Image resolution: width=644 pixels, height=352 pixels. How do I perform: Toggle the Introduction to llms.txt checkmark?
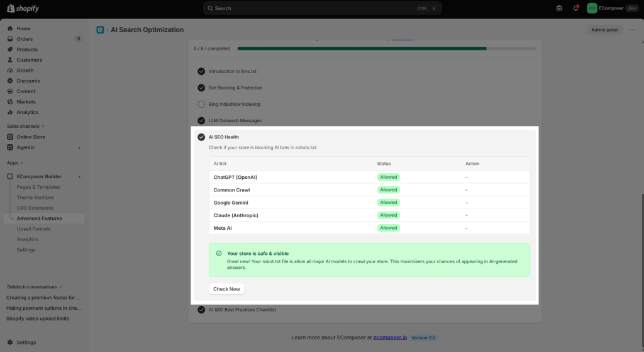[201, 71]
